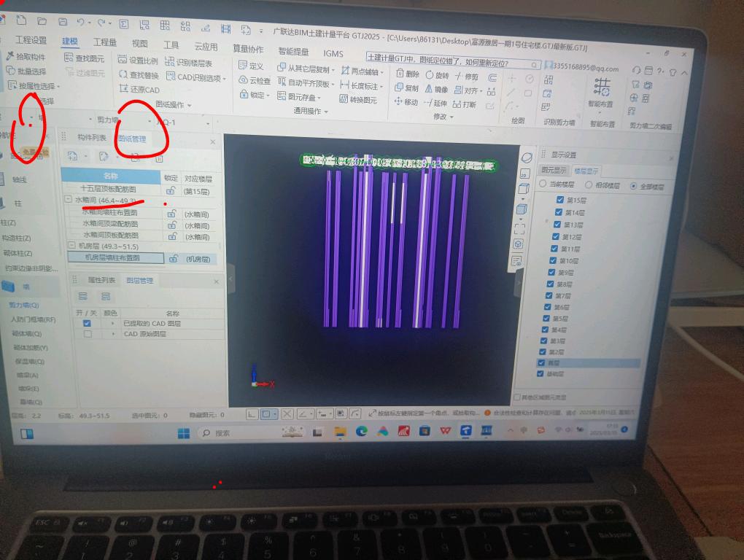
Task: Open the 云应用 ribbon tab
Action: [x=206, y=46]
